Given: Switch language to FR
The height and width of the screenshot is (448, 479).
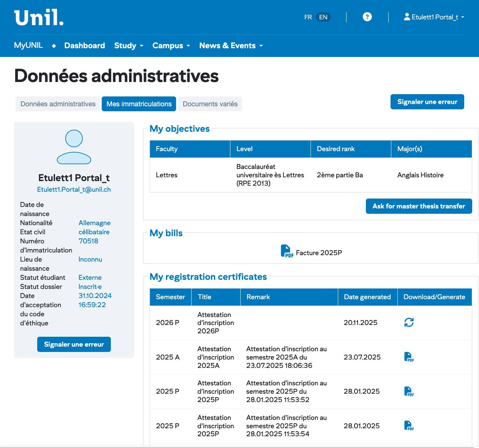Looking at the screenshot, I should pyautogui.click(x=308, y=17).
